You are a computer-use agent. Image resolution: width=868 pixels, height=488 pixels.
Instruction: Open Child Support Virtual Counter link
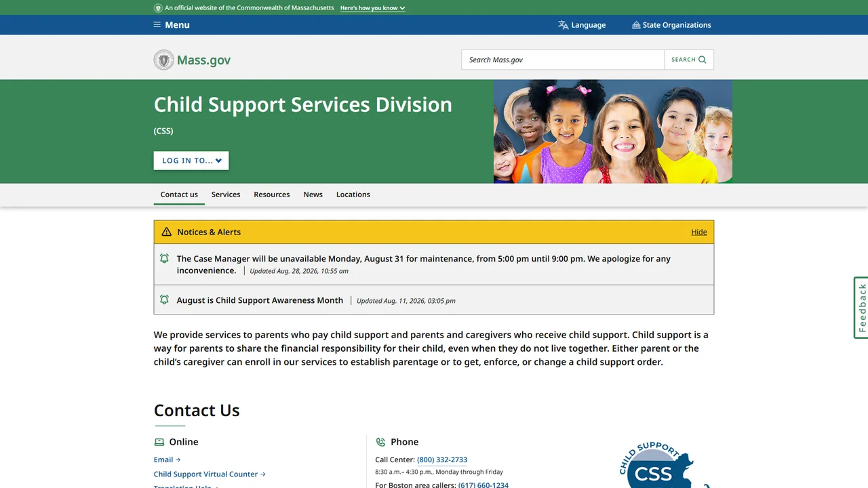click(x=210, y=474)
